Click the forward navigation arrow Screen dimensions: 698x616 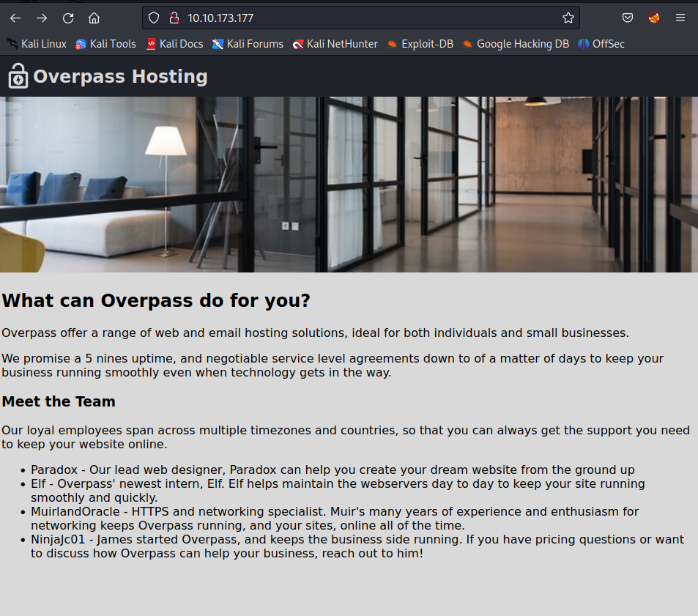click(x=41, y=18)
